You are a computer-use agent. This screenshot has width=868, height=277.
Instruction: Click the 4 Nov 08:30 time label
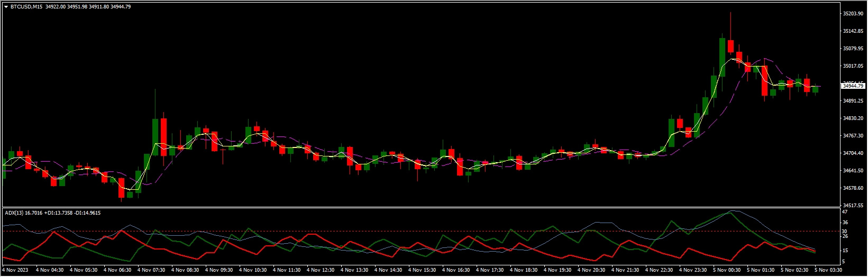[x=185, y=270]
